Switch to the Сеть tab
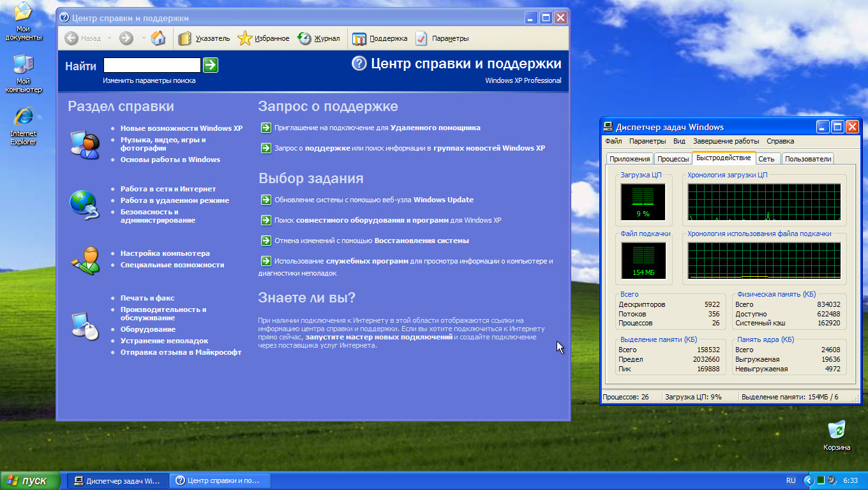This screenshot has height=490, width=868. pyautogui.click(x=767, y=159)
